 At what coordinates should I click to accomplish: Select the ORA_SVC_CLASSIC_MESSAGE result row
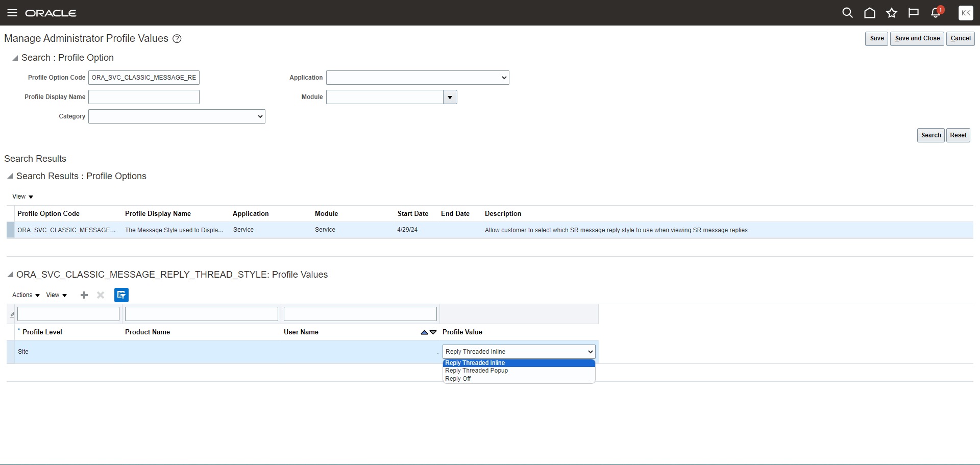[x=490, y=230]
